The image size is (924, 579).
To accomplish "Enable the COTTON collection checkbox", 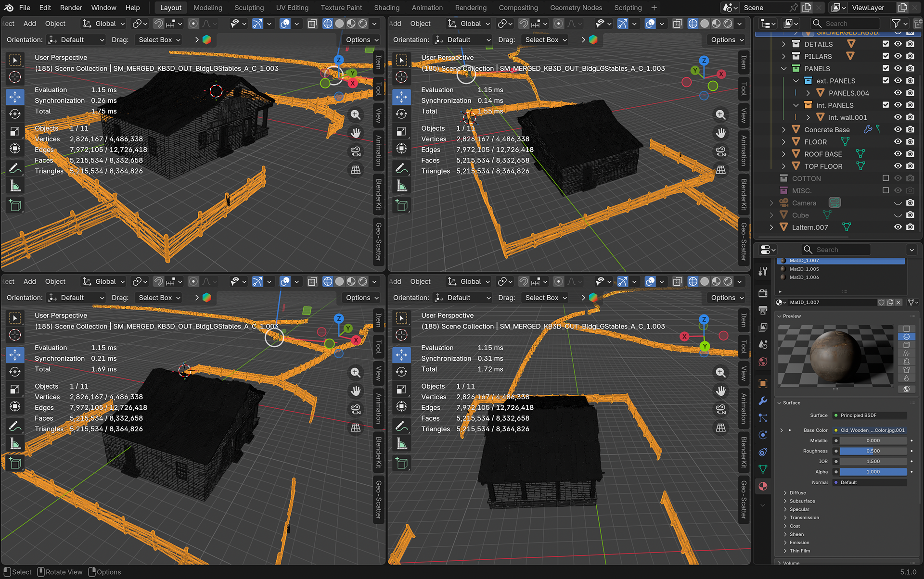I will (885, 178).
